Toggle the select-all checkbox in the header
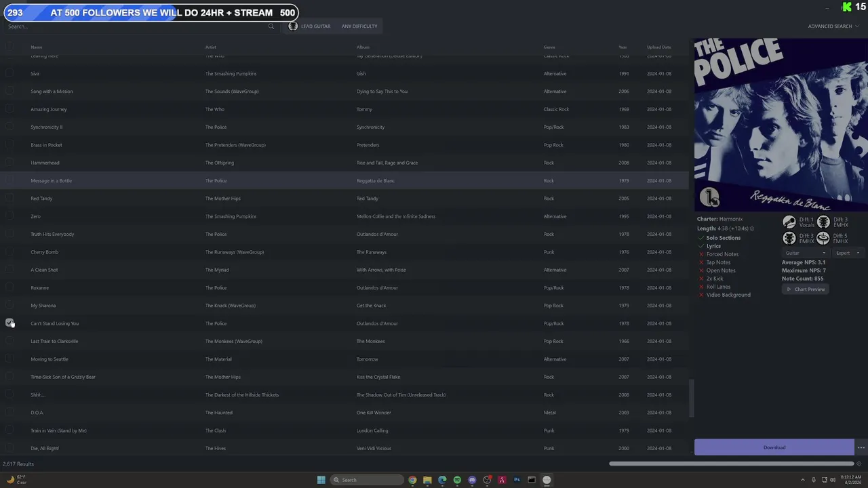Image resolution: width=868 pixels, height=488 pixels. [9, 47]
